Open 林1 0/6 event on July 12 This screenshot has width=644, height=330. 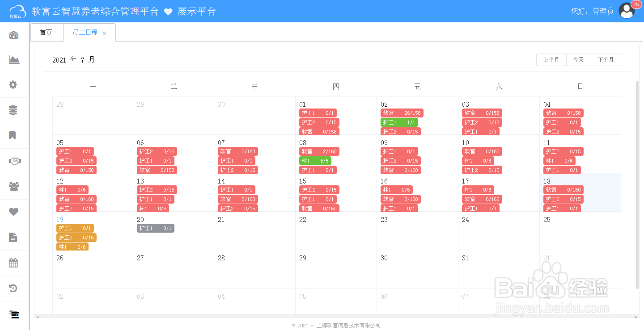72,190
